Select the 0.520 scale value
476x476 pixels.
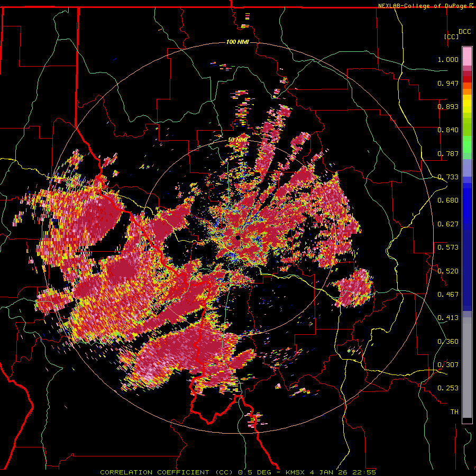pyautogui.click(x=448, y=271)
